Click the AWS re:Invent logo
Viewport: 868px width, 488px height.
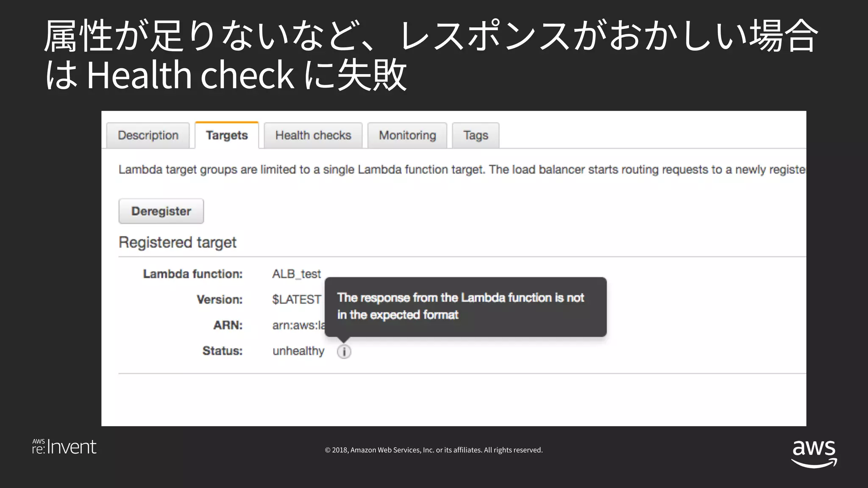point(64,447)
